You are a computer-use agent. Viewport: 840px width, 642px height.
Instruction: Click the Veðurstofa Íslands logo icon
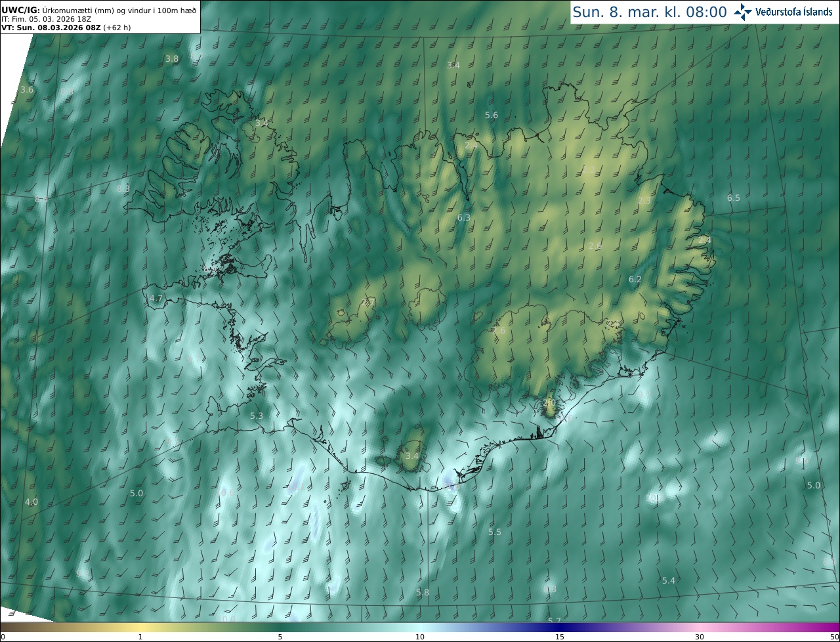point(743,12)
